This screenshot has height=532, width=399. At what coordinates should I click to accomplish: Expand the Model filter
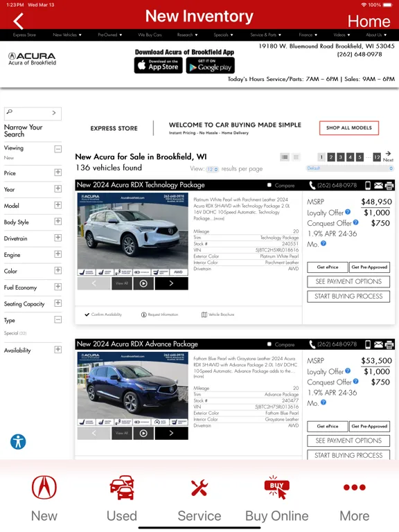(58, 205)
